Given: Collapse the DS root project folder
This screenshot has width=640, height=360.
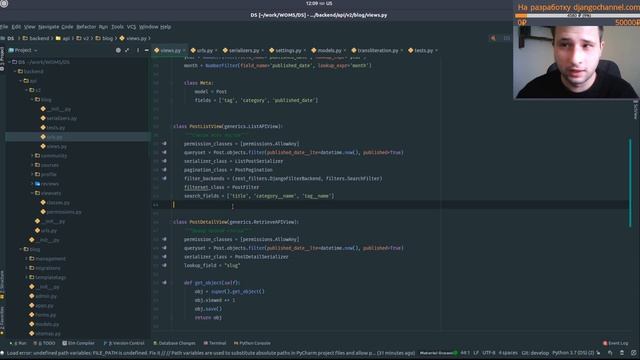Looking at the screenshot, I should [x=10, y=62].
